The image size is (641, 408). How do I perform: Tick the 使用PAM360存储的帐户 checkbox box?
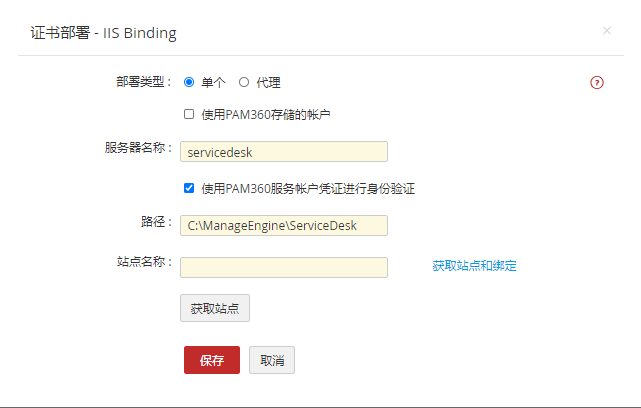click(189, 114)
